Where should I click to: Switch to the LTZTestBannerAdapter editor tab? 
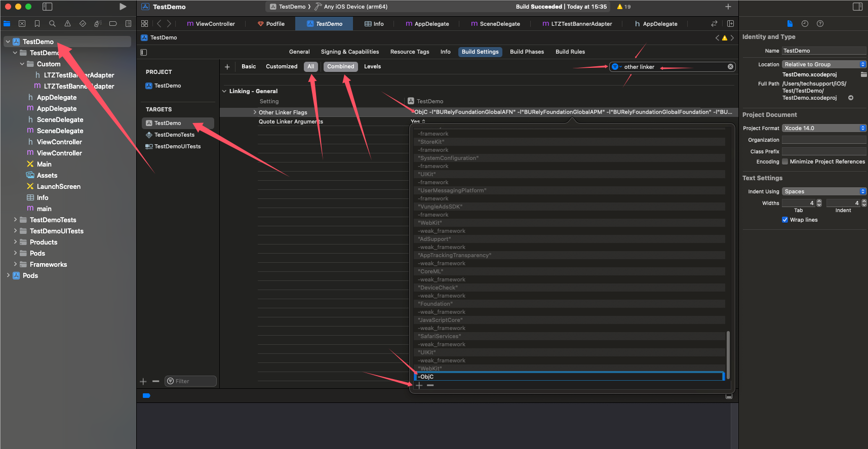577,24
